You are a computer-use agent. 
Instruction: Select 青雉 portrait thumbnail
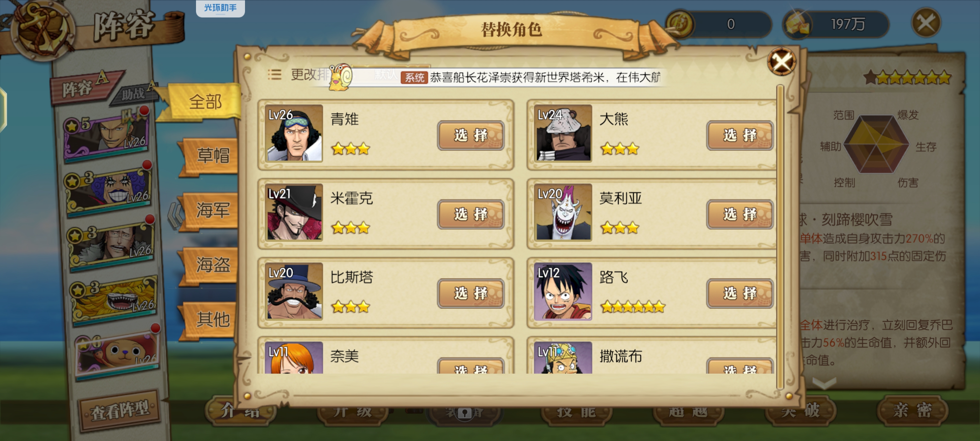point(294,133)
